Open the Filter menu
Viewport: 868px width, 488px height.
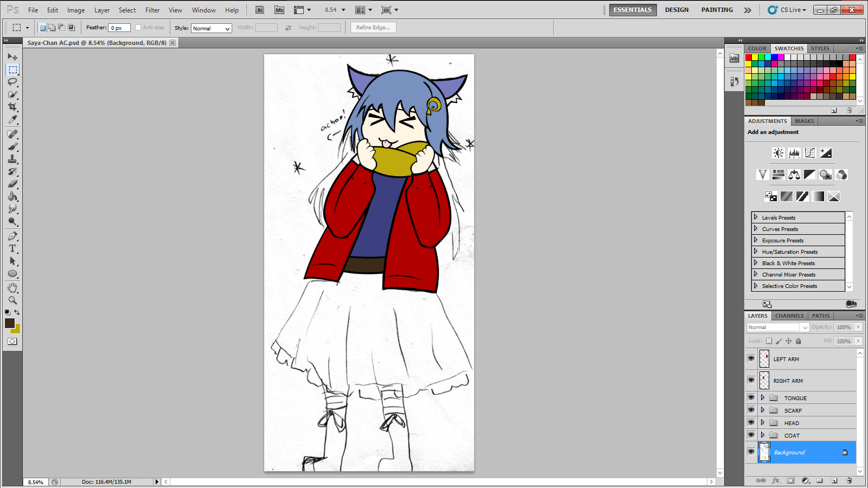click(152, 10)
